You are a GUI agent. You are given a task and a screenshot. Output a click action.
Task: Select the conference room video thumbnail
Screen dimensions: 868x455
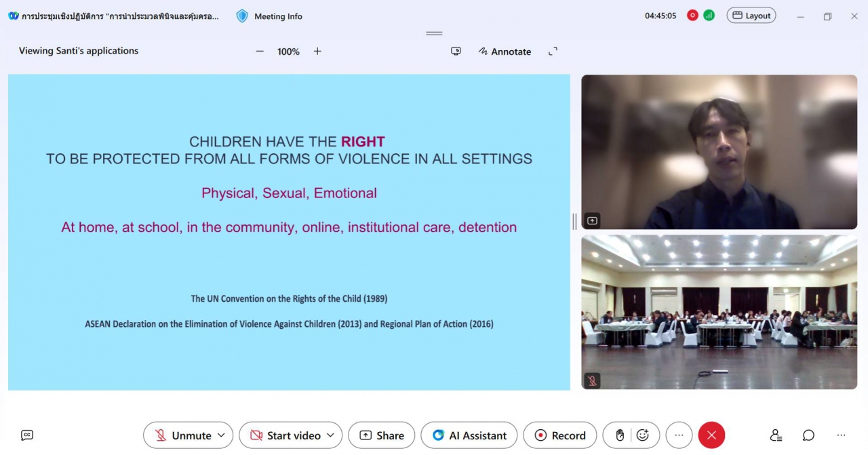719,312
